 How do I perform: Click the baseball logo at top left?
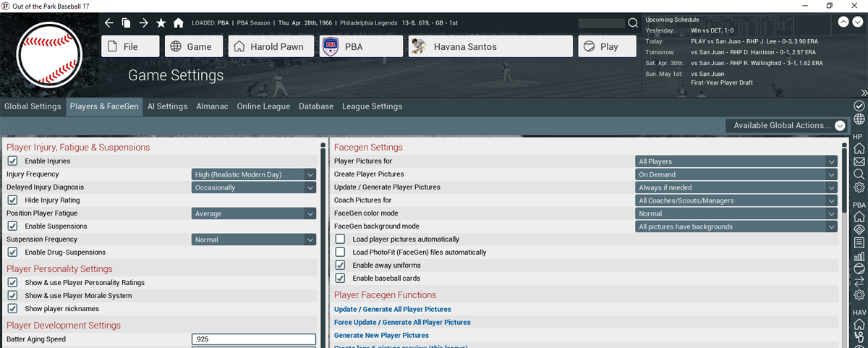click(49, 55)
